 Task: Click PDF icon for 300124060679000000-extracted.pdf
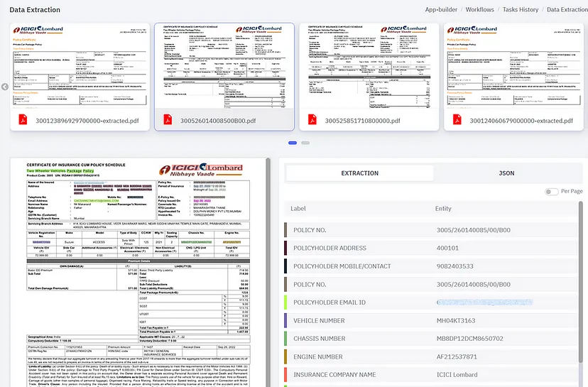coord(457,120)
